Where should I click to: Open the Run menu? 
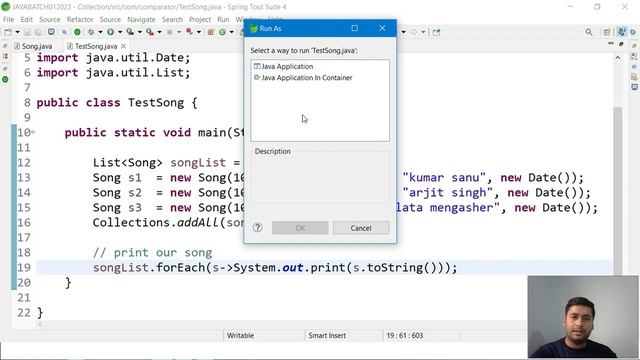[x=223, y=19]
